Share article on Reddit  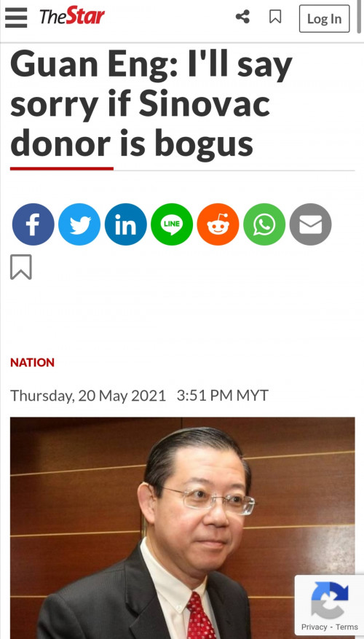coord(218,224)
